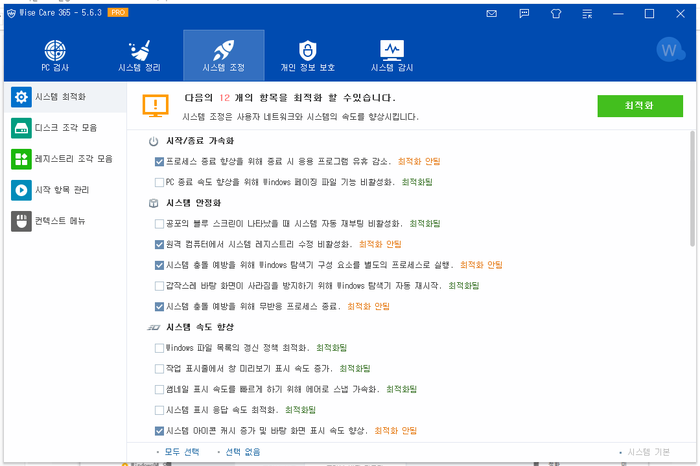This screenshot has width=700, height=466.
Task: Uncheck 시스템 아이콘 캐시 증가 checkbox
Action: tap(159, 431)
